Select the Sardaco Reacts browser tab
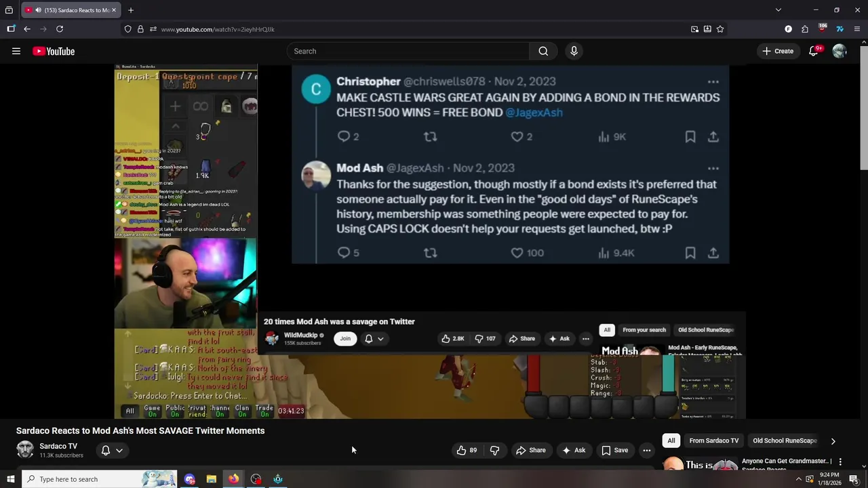This screenshot has width=868, height=488. coord(71,10)
